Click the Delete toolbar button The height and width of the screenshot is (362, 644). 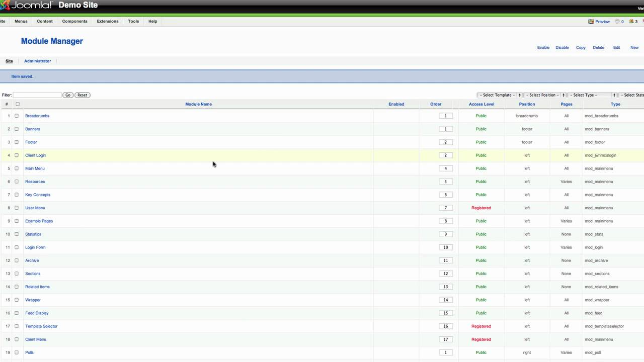tap(598, 47)
